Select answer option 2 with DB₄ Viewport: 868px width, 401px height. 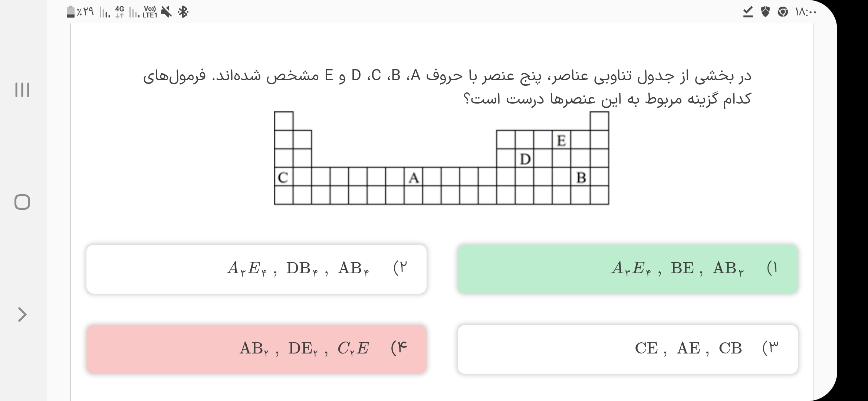click(256, 269)
